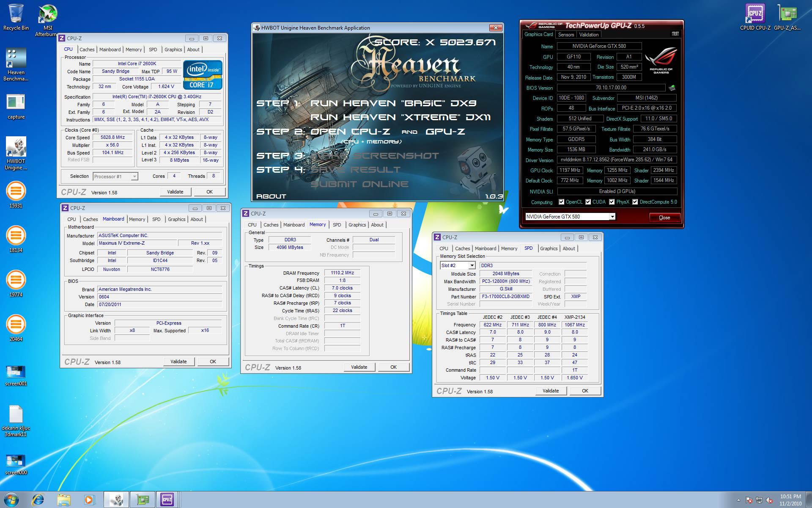Click the BIOS Version field 70.10.17.00.00

611,88
